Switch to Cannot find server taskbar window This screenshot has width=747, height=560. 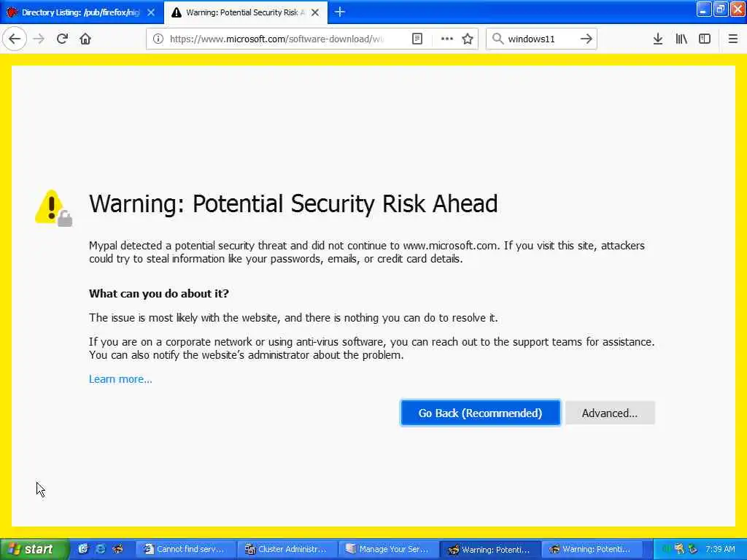[x=187, y=550]
